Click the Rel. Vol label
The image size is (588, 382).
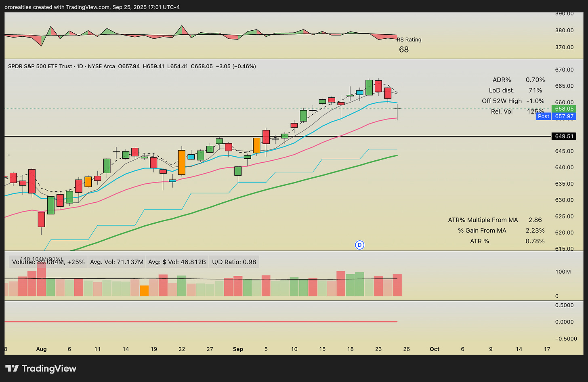(x=502, y=111)
